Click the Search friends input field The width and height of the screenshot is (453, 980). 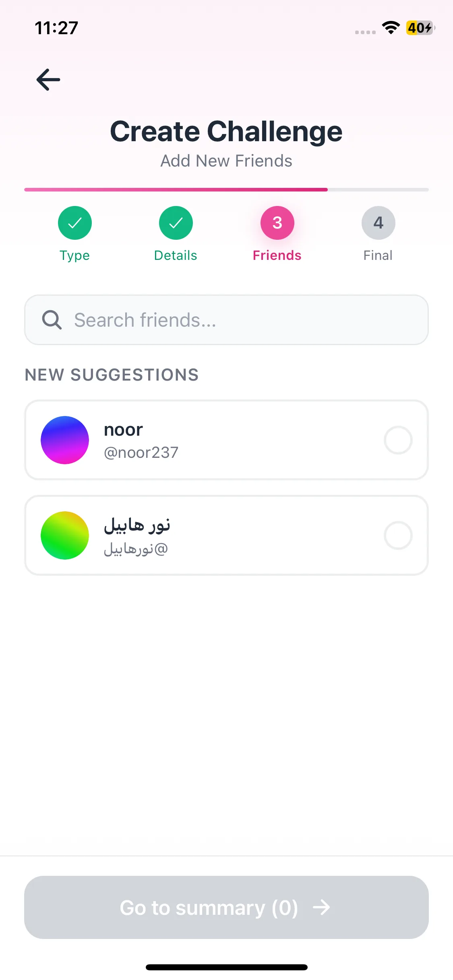(x=242, y=320)
